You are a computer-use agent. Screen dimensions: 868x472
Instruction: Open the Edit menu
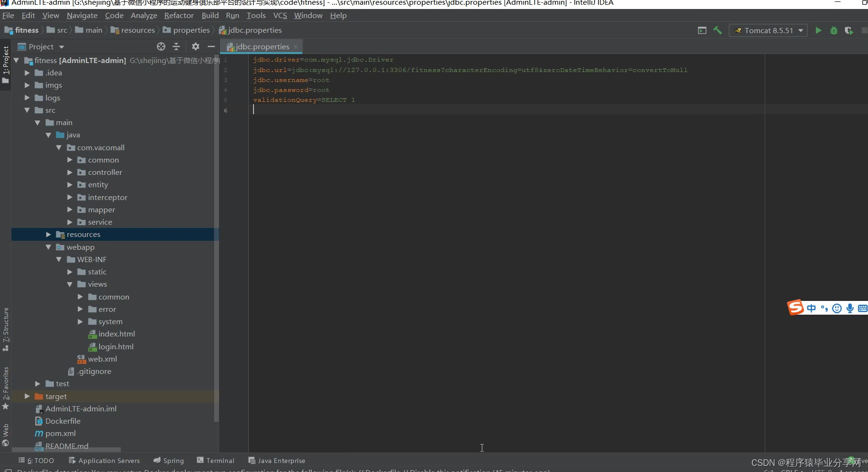click(28, 15)
